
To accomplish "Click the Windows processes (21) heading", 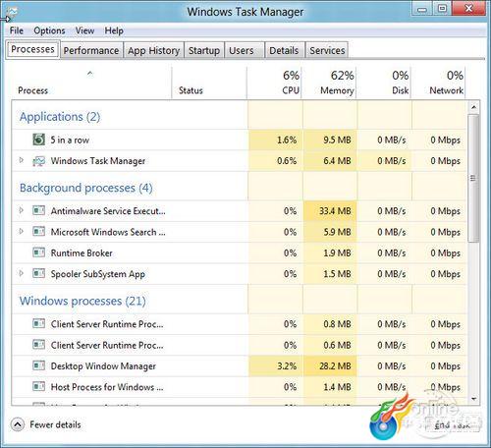I will [82, 301].
